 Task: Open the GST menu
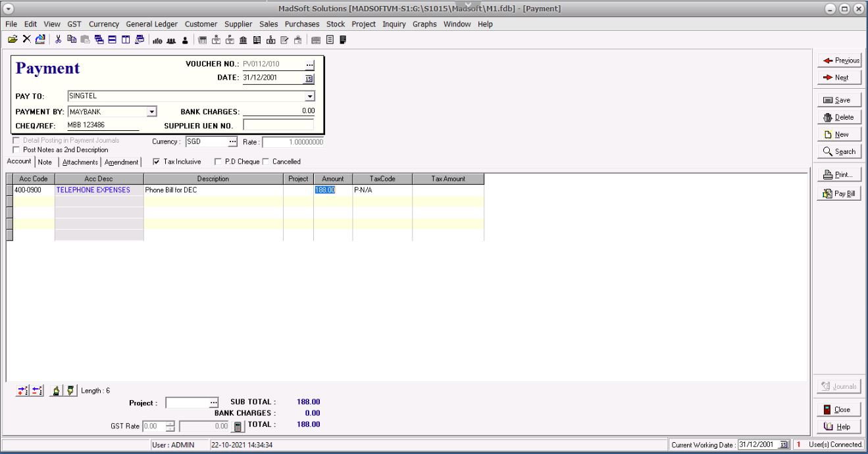(75, 24)
